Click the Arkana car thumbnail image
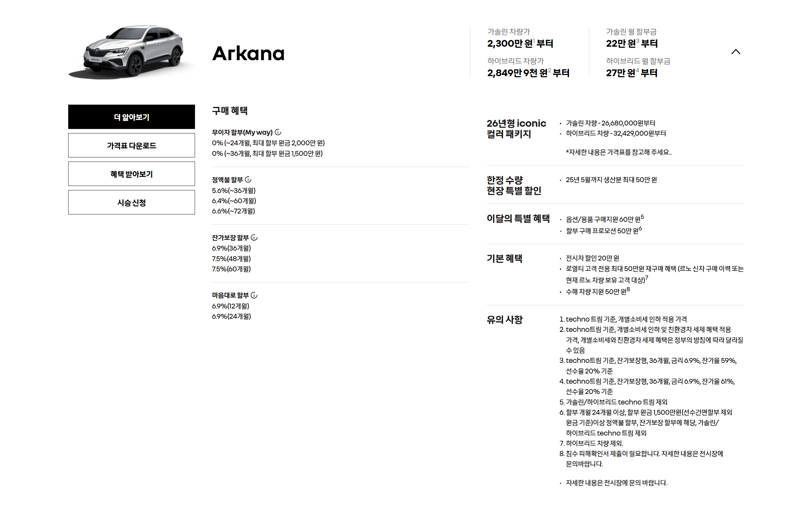 [132, 52]
